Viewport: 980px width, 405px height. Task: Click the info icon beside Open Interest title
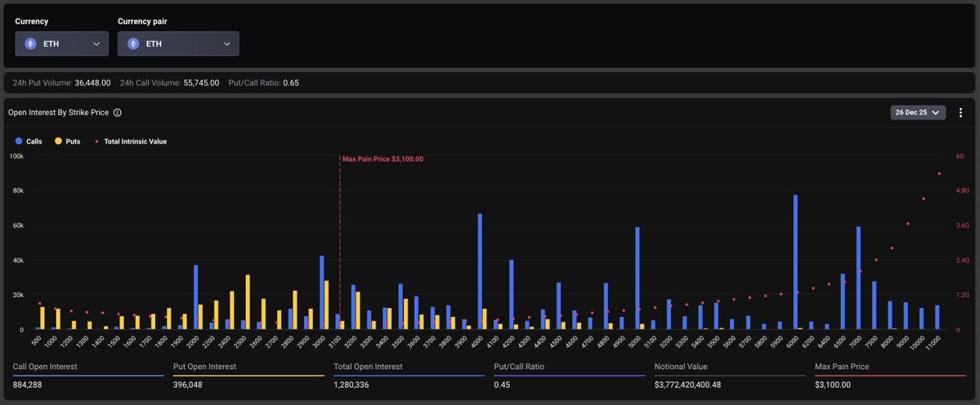click(x=118, y=113)
